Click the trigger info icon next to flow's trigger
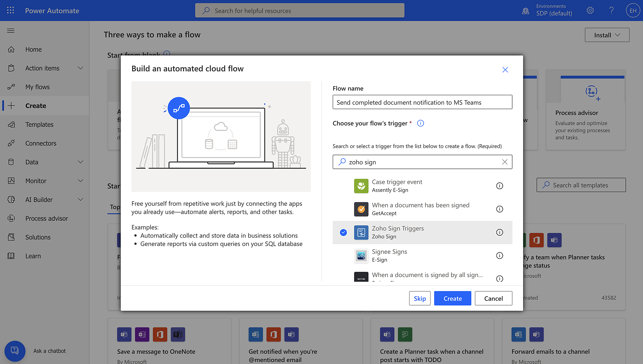This screenshot has height=364, width=643. coord(421,123)
